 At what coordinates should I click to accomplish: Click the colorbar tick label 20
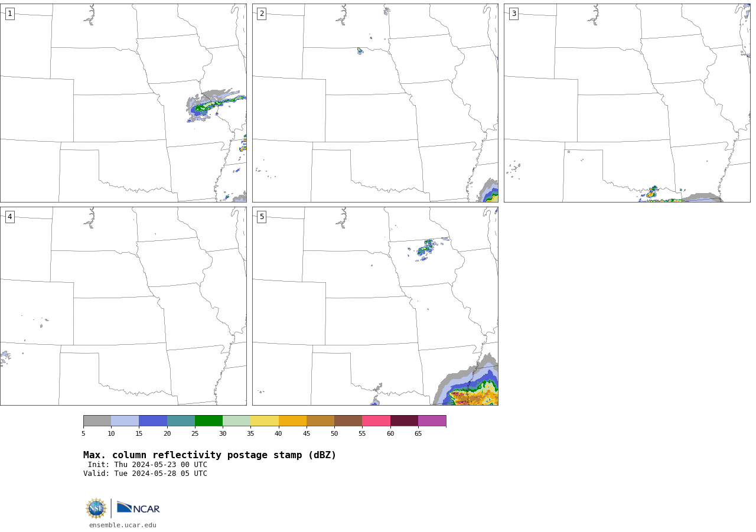pyautogui.click(x=167, y=434)
